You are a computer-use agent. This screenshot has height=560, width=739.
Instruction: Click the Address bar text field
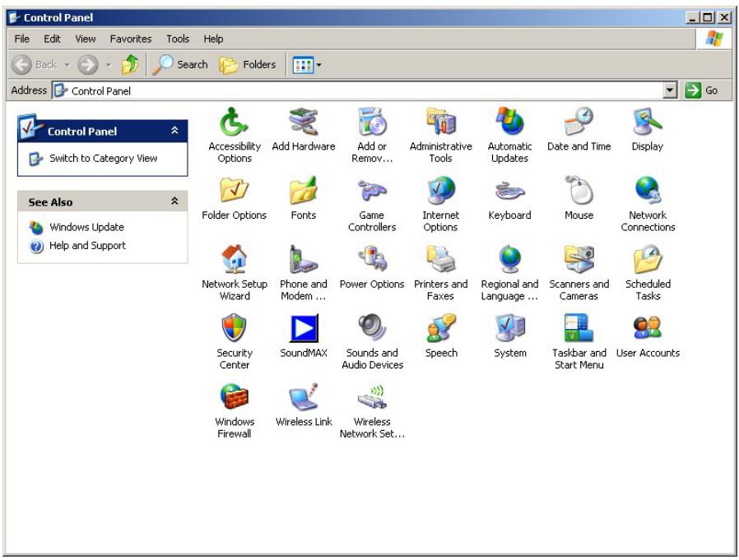362,90
